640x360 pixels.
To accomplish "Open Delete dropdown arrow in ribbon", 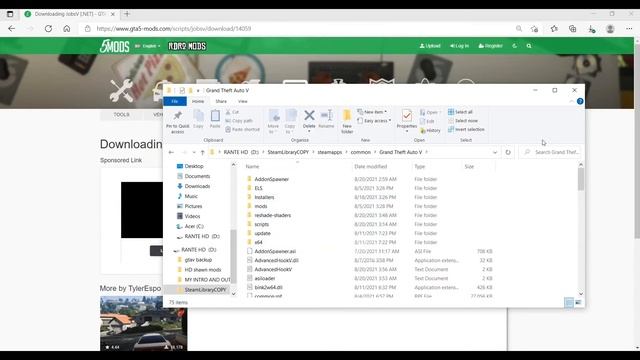I will pyautogui.click(x=309, y=131).
